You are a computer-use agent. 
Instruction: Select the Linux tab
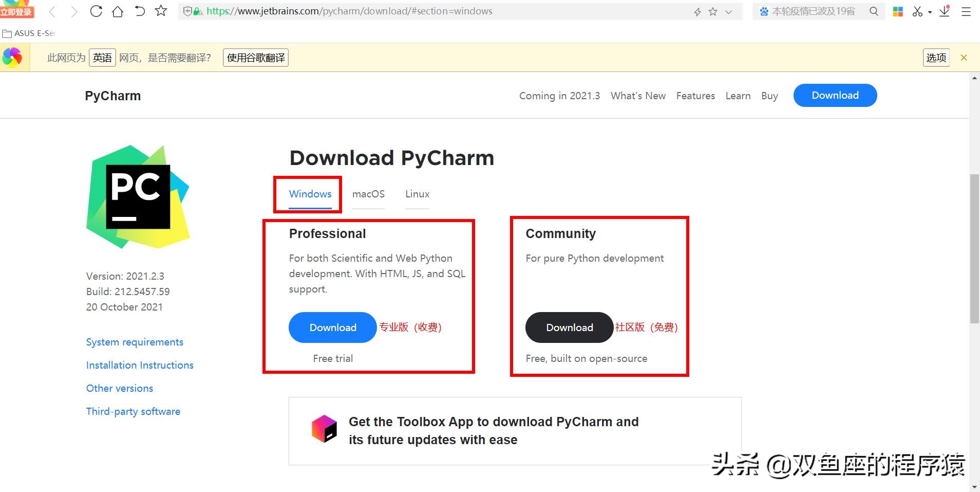click(x=417, y=194)
